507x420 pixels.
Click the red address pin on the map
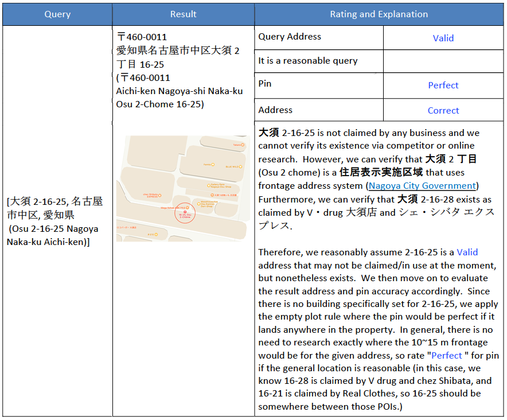[x=185, y=212]
